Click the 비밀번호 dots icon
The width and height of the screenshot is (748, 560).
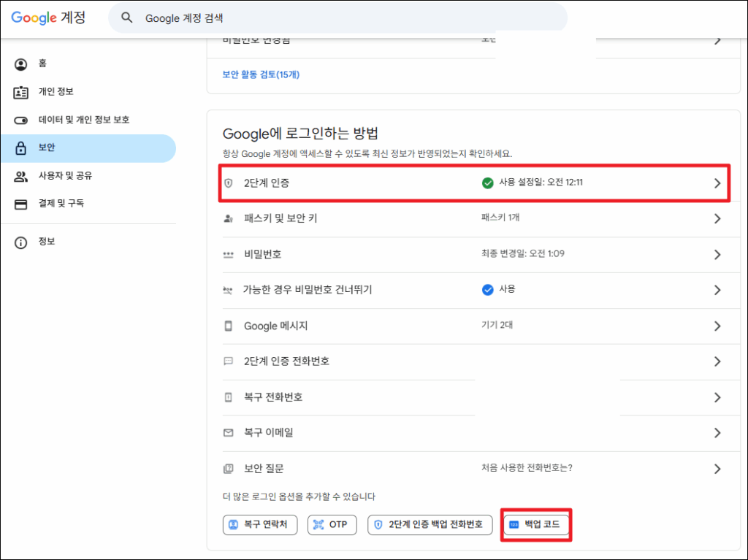point(229,254)
